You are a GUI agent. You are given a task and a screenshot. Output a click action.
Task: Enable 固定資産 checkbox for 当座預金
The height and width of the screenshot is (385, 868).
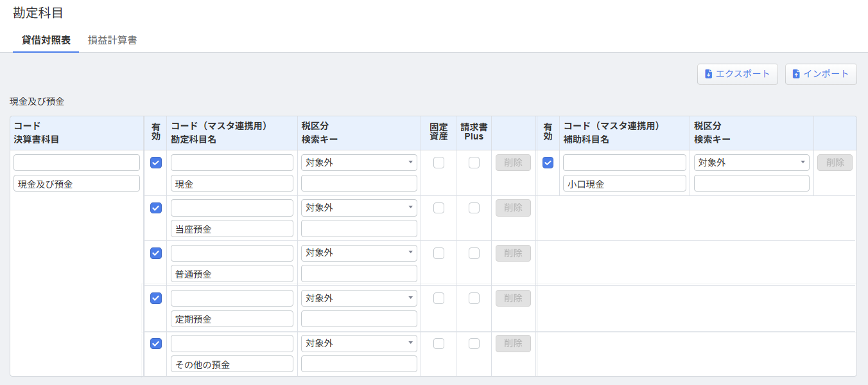pyautogui.click(x=438, y=208)
